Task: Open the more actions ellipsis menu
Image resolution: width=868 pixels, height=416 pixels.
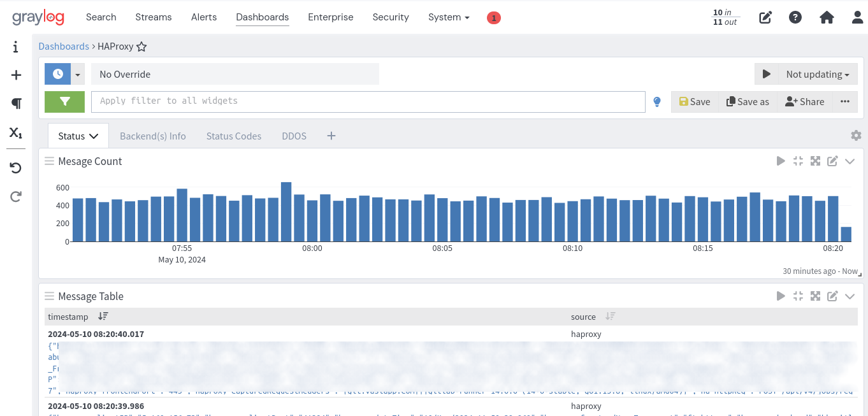Action: (x=845, y=102)
